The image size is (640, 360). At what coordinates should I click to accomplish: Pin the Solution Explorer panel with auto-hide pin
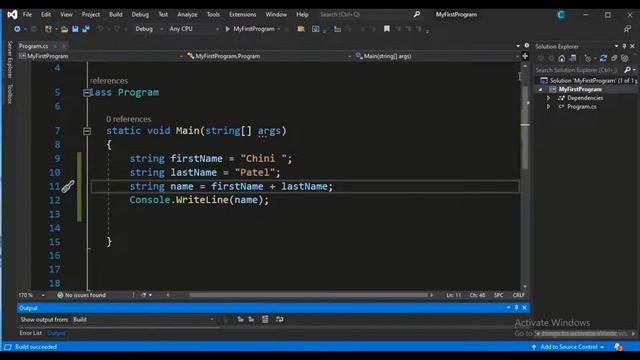(624, 46)
